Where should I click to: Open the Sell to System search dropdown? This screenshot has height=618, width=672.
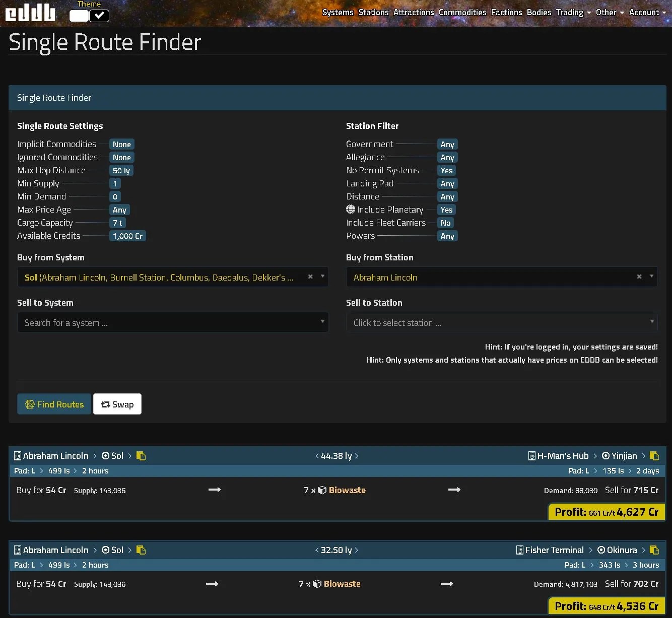click(173, 322)
